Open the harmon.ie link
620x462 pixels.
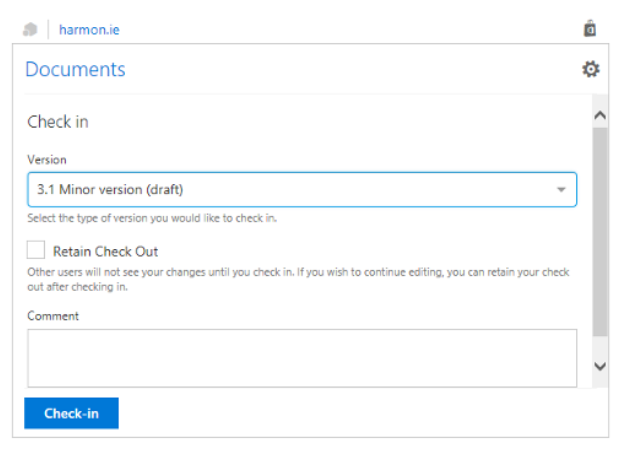click(x=89, y=29)
